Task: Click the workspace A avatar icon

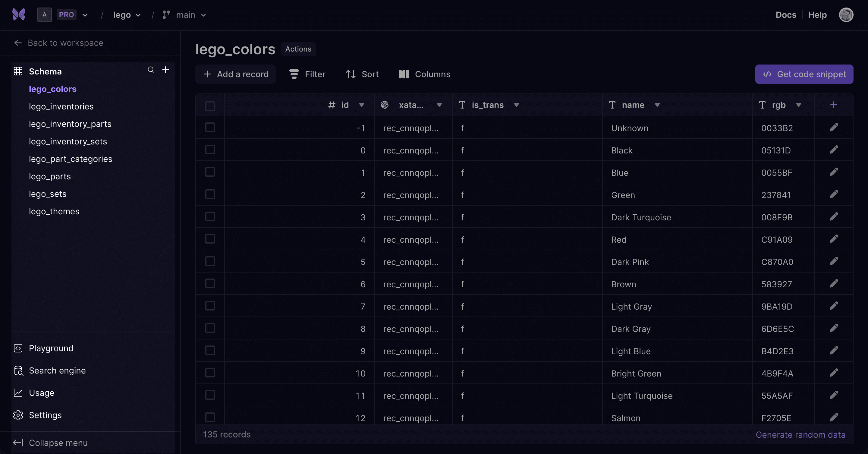Action: 45,14
